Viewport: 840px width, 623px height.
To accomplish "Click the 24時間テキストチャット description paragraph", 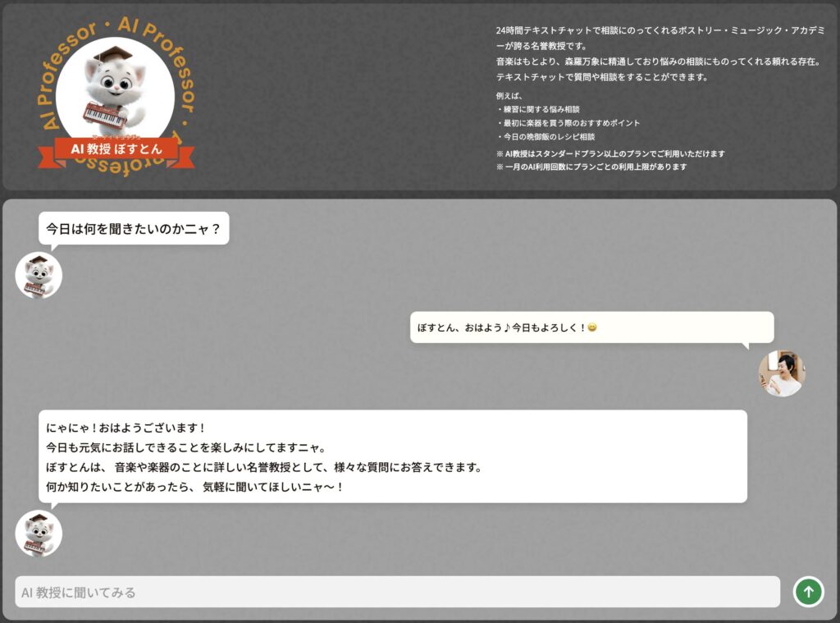I will tap(660, 53).
